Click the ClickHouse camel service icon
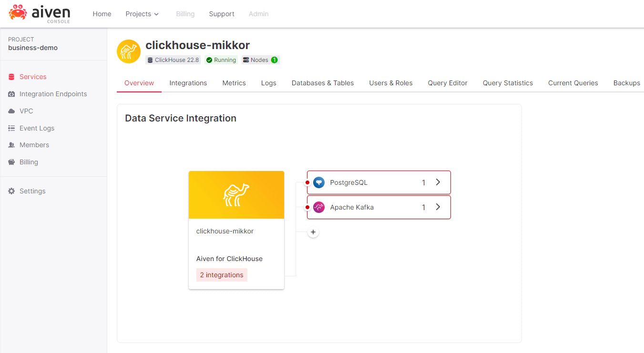 click(x=129, y=51)
